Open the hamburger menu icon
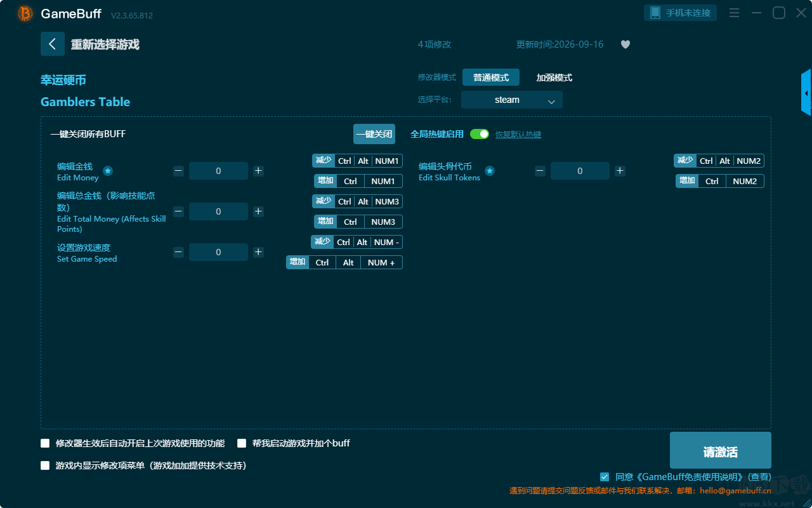 point(734,13)
